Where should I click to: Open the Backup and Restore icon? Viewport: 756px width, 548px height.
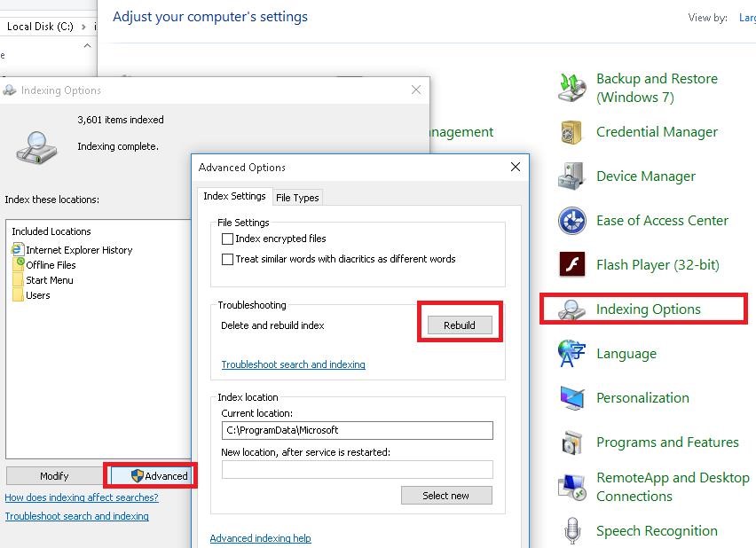click(x=572, y=87)
